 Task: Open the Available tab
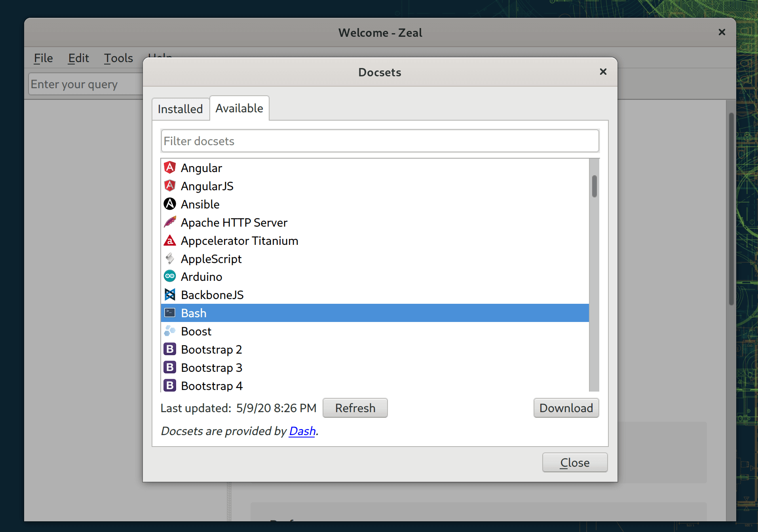[239, 108]
